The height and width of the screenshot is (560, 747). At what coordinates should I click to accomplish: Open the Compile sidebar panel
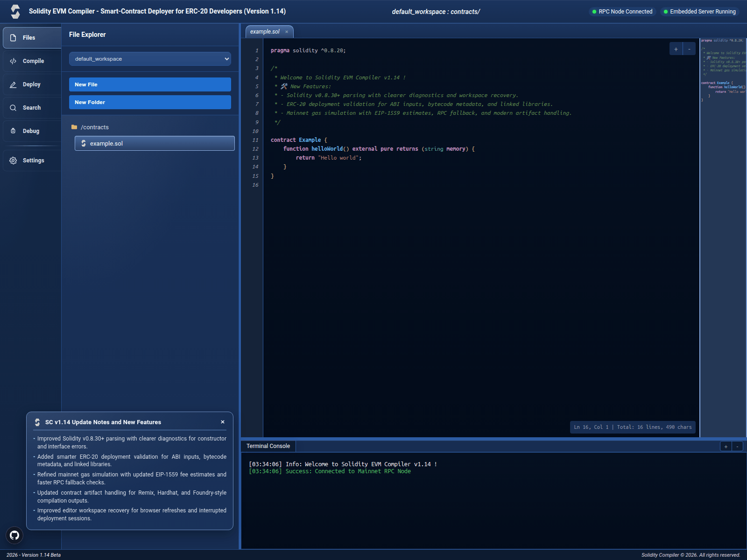tap(32, 61)
